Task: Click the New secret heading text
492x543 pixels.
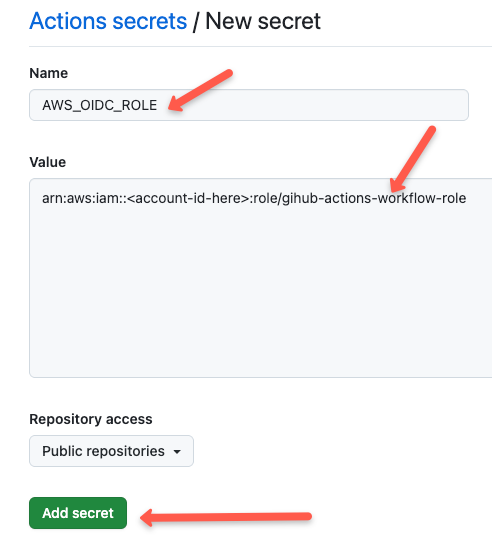Action: pyautogui.click(x=263, y=21)
